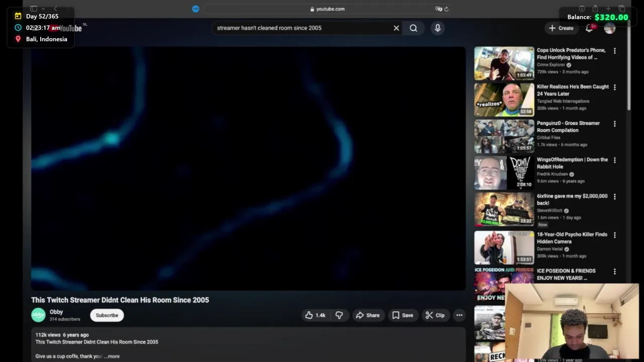The width and height of the screenshot is (644, 362).
Task: Reload the page in Safari address bar
Action: click(x=446, y=9)
